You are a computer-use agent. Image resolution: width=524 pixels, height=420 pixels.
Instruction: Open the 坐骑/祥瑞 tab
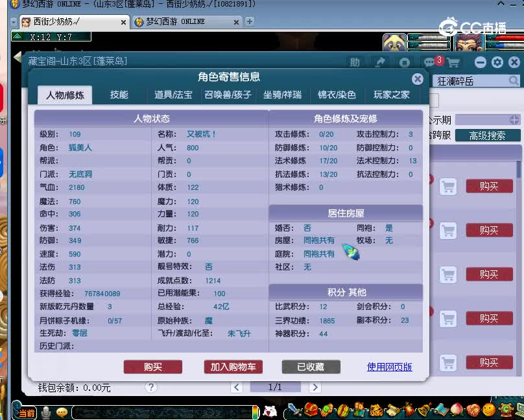[x=282, y=95]
